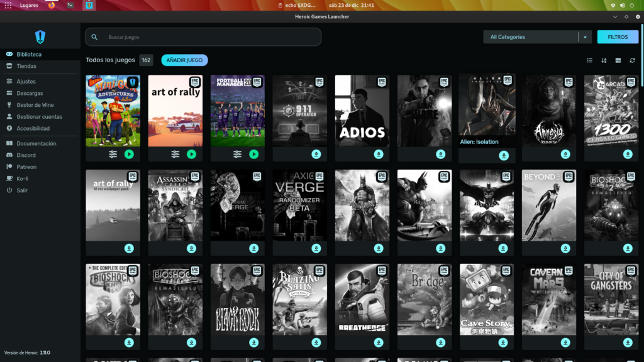This screenshot has height=362, width=644.
Task: Go to Tiendas in the sidebar
Action: pyautogui.click(x=26, y=66)
